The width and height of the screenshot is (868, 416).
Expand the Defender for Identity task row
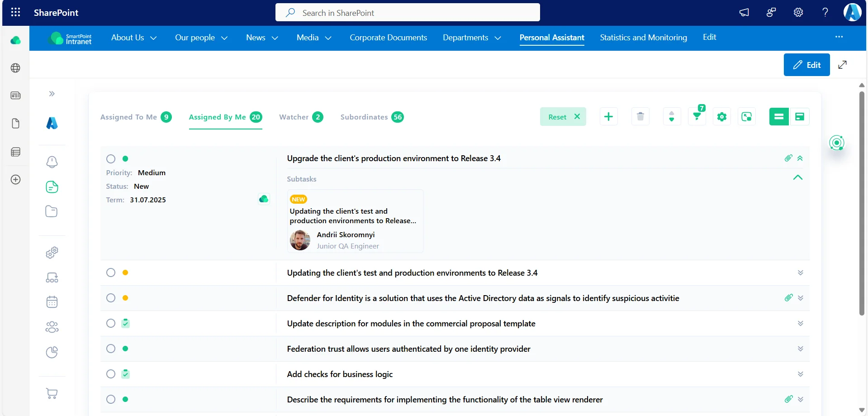click(801, 298)
